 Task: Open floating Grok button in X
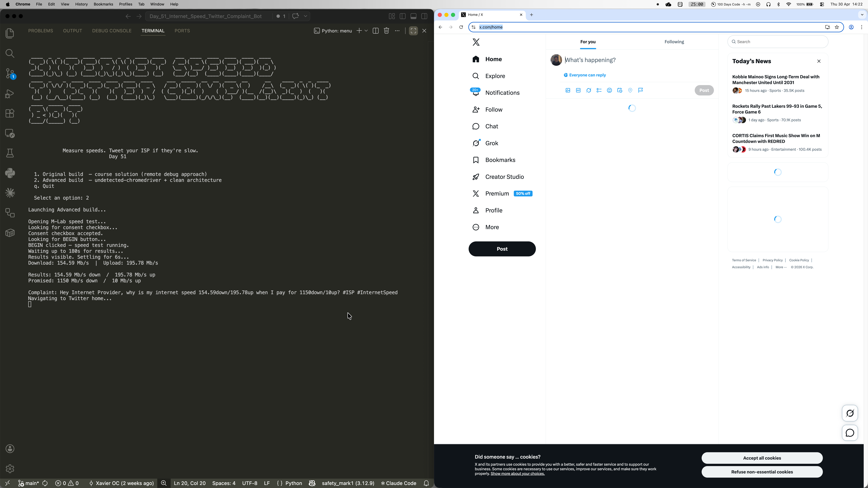(x=850, y=413)
